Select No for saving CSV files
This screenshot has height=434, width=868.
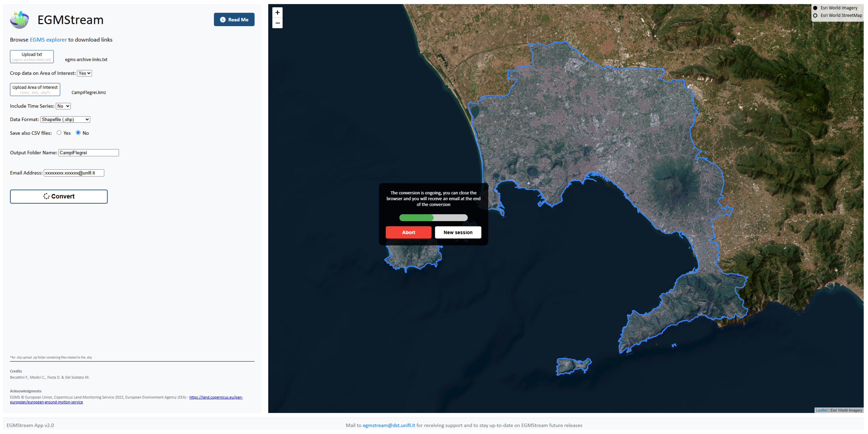[78, 133]
